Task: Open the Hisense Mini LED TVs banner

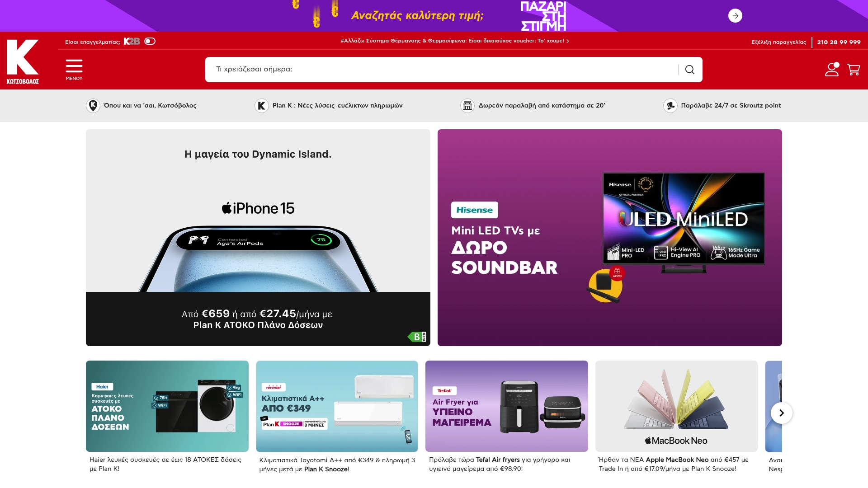Action: click(610, 238)
